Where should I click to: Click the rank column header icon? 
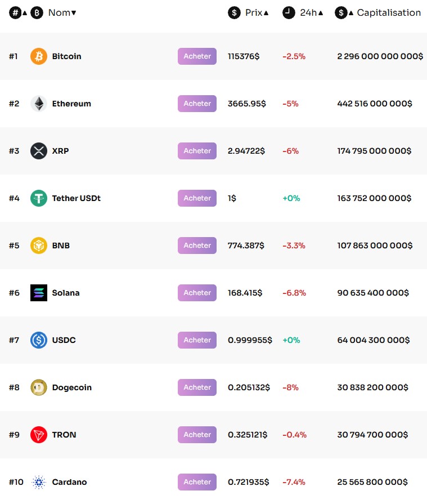click(15, 12)
